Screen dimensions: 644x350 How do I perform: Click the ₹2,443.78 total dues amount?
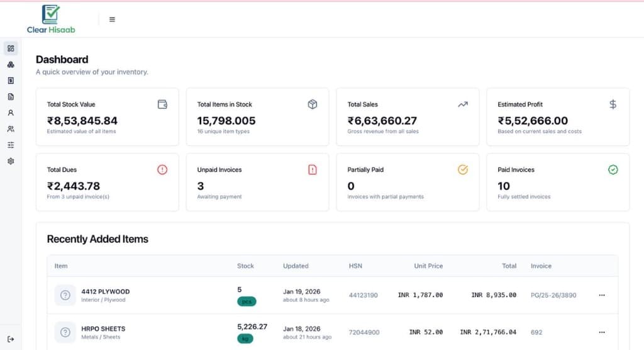point(74,186)
